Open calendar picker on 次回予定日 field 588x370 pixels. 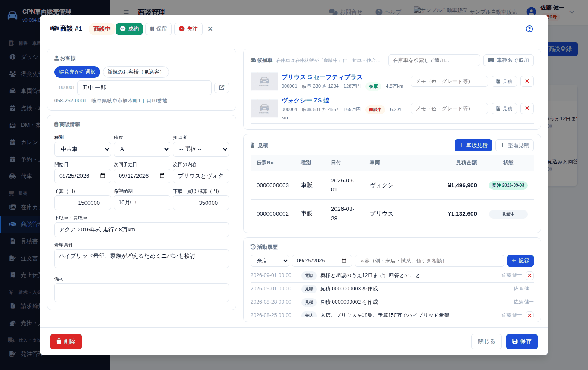(x=162, y=176)
